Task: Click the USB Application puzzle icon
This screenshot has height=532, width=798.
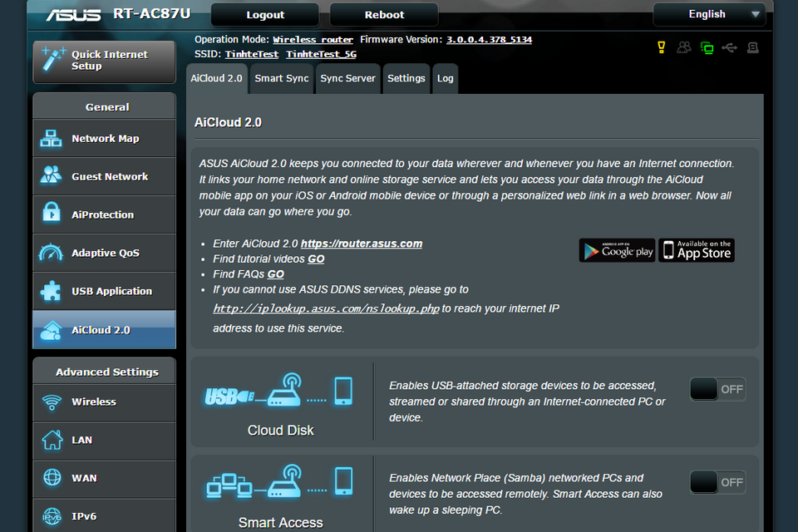Action: coord(51,291)
